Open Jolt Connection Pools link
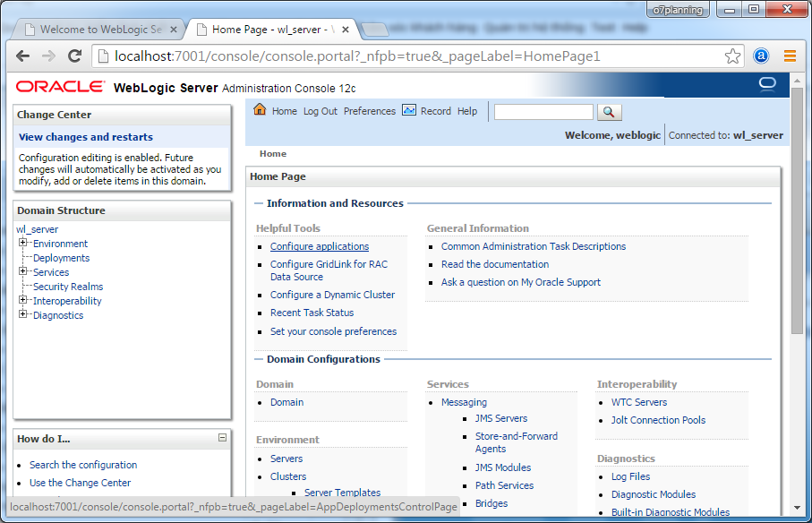Screen dimensions: 812x523 click(x=658, y=420)
